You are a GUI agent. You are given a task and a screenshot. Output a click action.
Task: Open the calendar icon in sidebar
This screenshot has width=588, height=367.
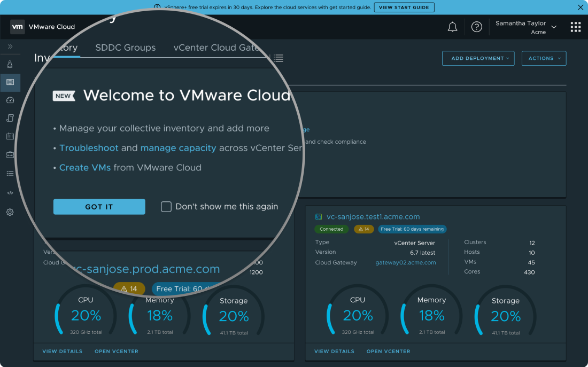click(x=10, y=136)
